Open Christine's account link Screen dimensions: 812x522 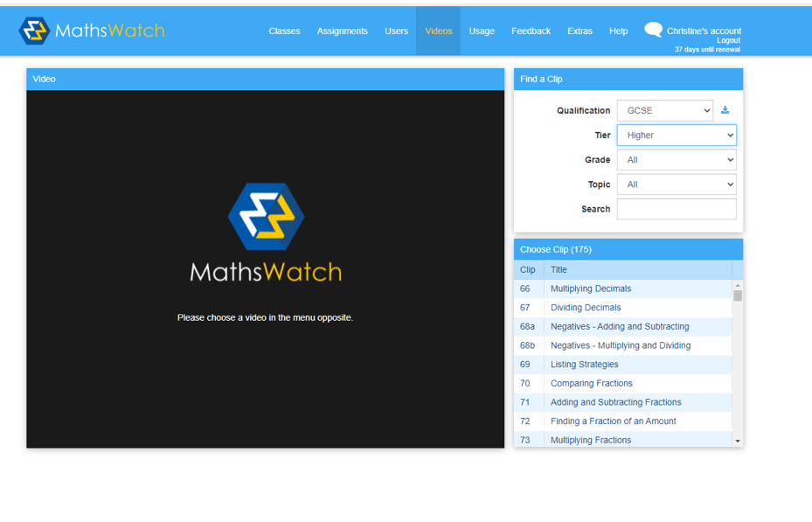(x=704, y=31)
